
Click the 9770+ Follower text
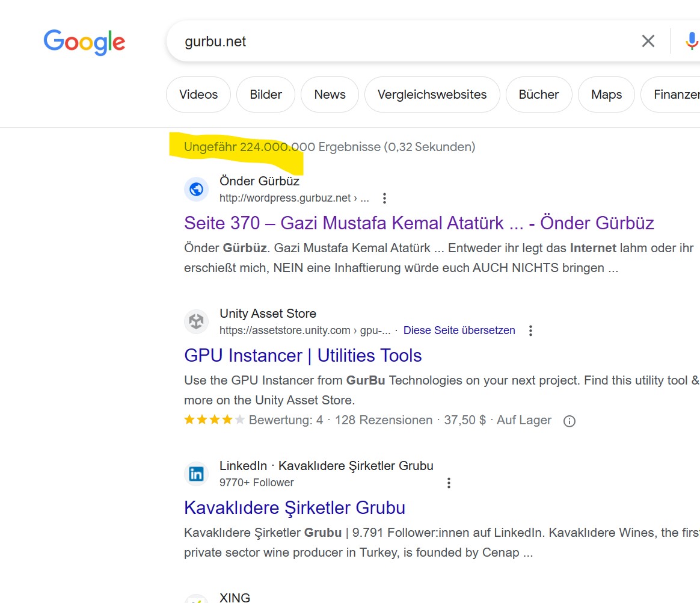257,483
